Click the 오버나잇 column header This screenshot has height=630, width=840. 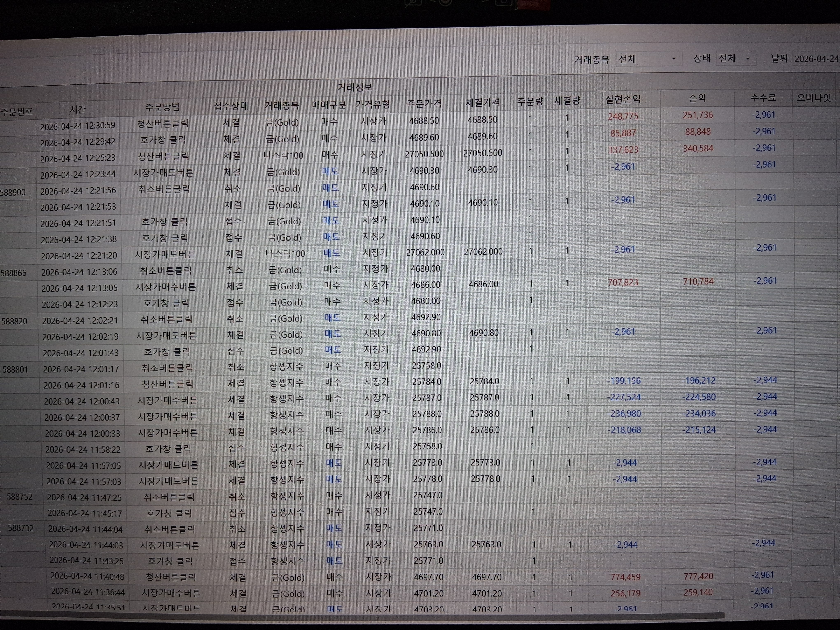[814, 98]
